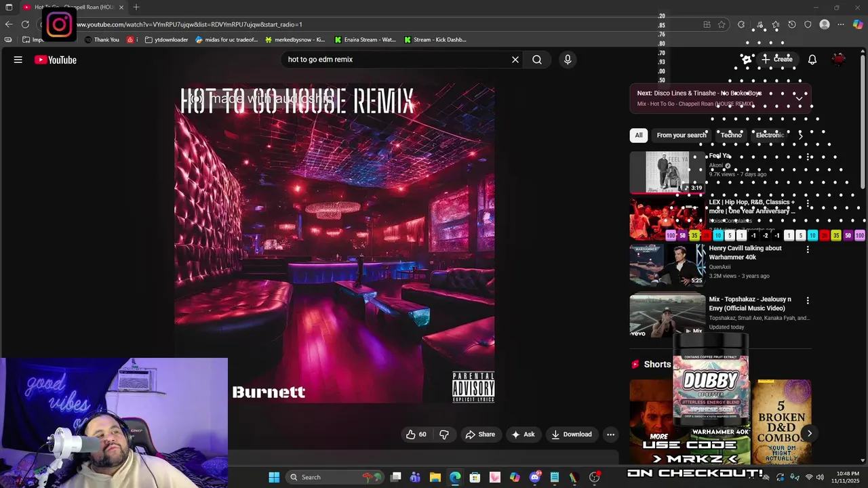Screen dimensions: 868x488
Task: Open options for Topshakaz mix
Action: [x=807, y=300]
